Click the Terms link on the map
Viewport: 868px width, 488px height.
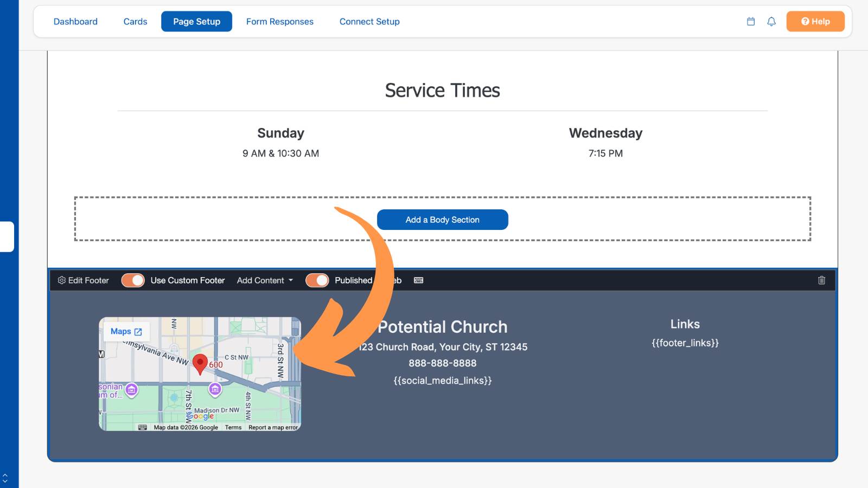[x=233, y=427]
